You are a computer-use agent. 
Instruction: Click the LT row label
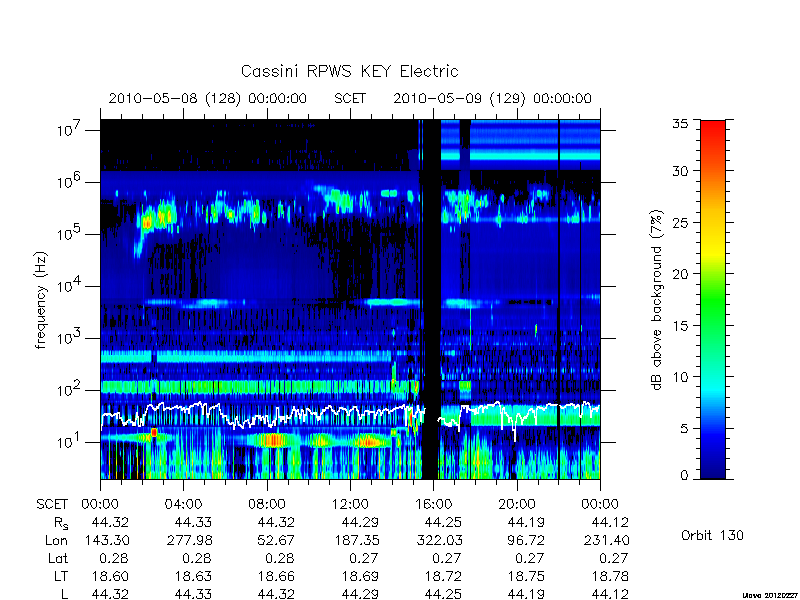click(x=61, y=576)
